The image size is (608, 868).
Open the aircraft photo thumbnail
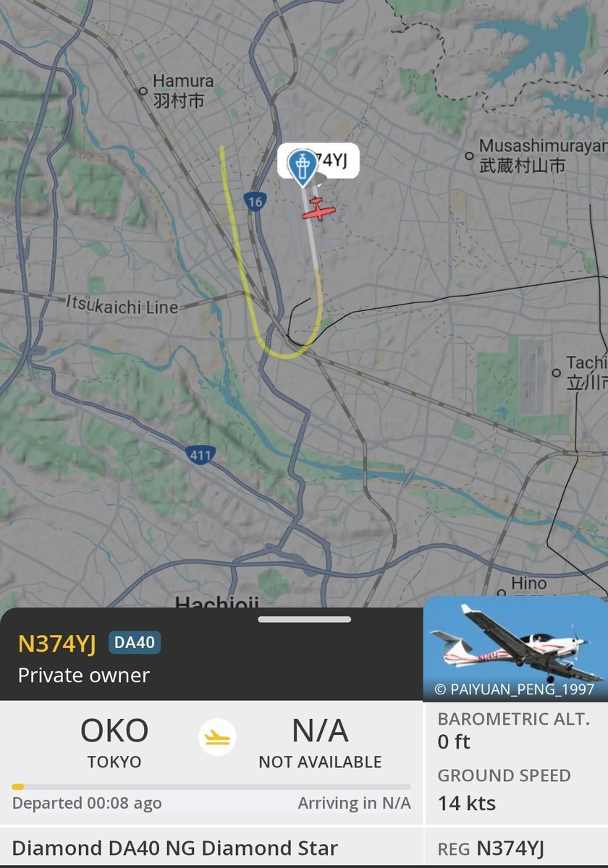pyautogui.click(x=515, y=648)
